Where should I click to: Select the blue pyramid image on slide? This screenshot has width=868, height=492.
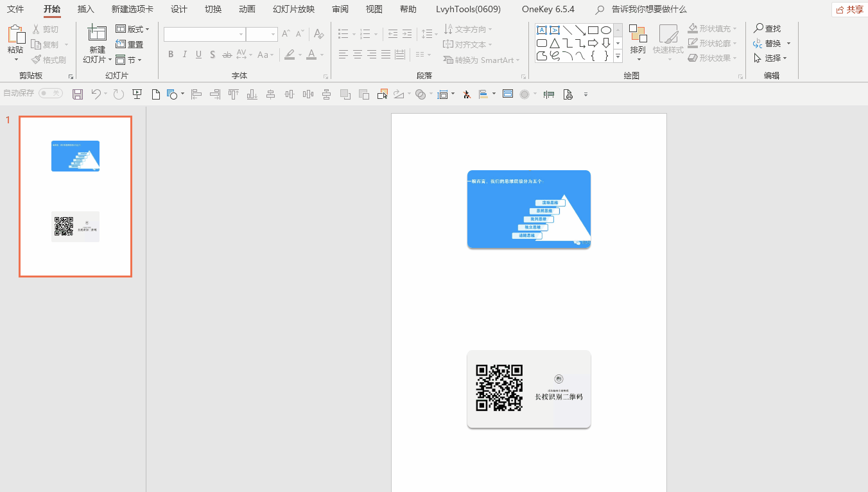pyautogui.click(x=529, y=209)
